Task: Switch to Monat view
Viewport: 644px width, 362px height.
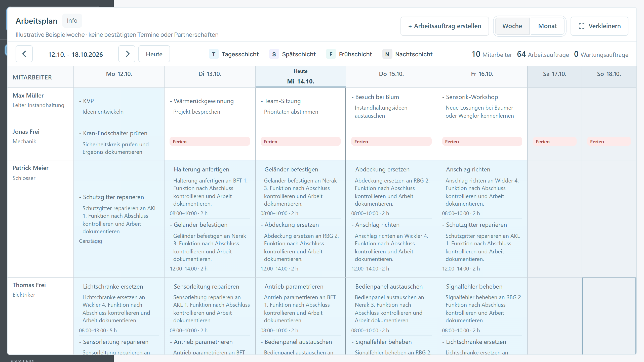Action: [547, 26]
